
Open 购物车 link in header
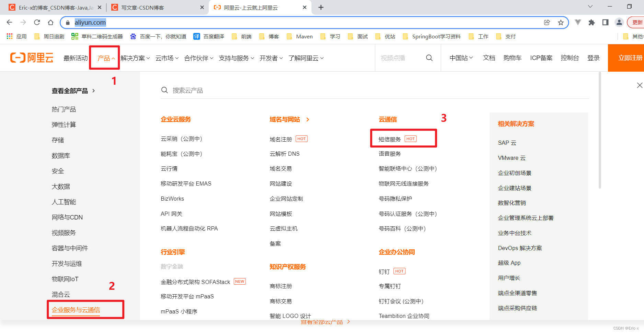[x=513, y=58]
